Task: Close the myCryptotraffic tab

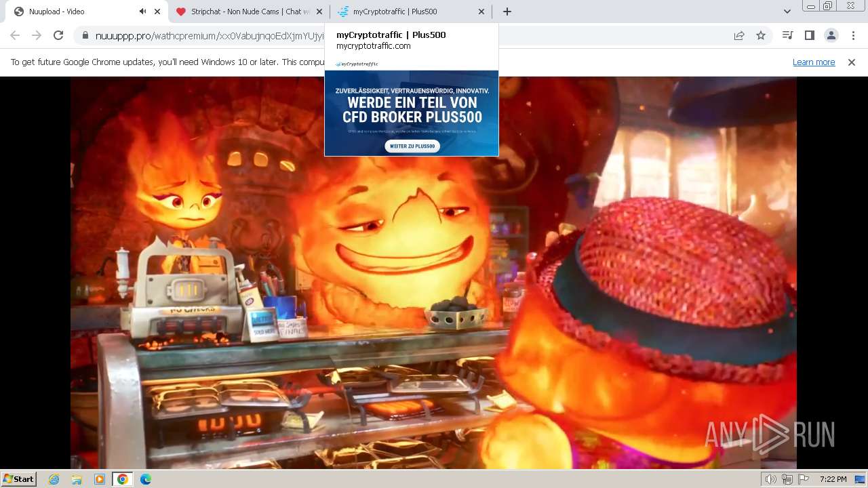Action: click(481, 12)
